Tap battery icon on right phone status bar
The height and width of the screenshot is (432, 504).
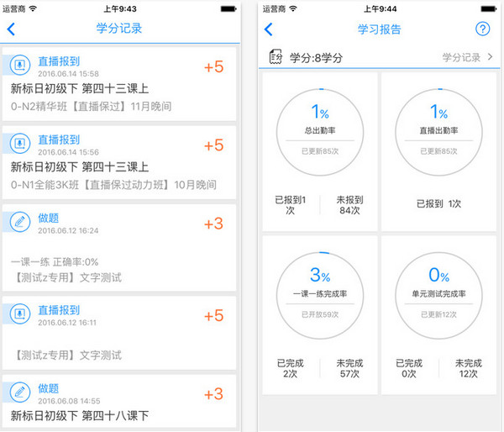coord(489,9)
